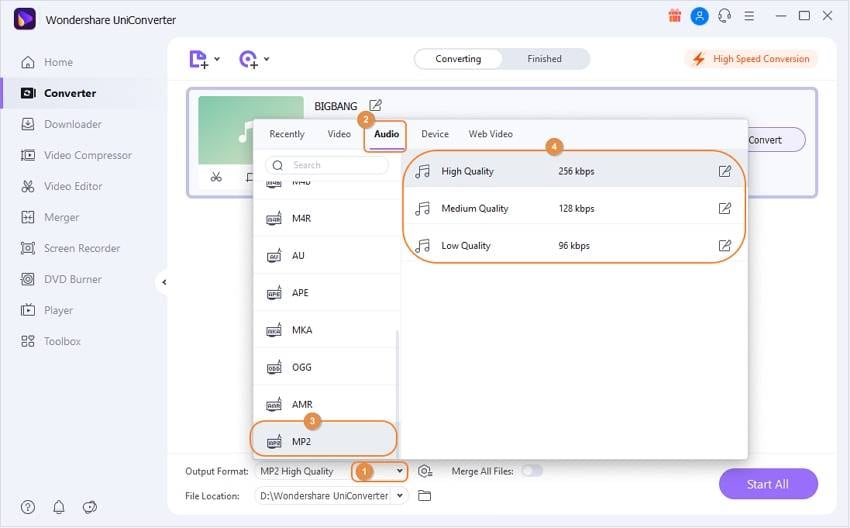This screenshot has height=528, width=850.
Task: Rename BIGBANG using the edit icon
Action: coord(375,105)
